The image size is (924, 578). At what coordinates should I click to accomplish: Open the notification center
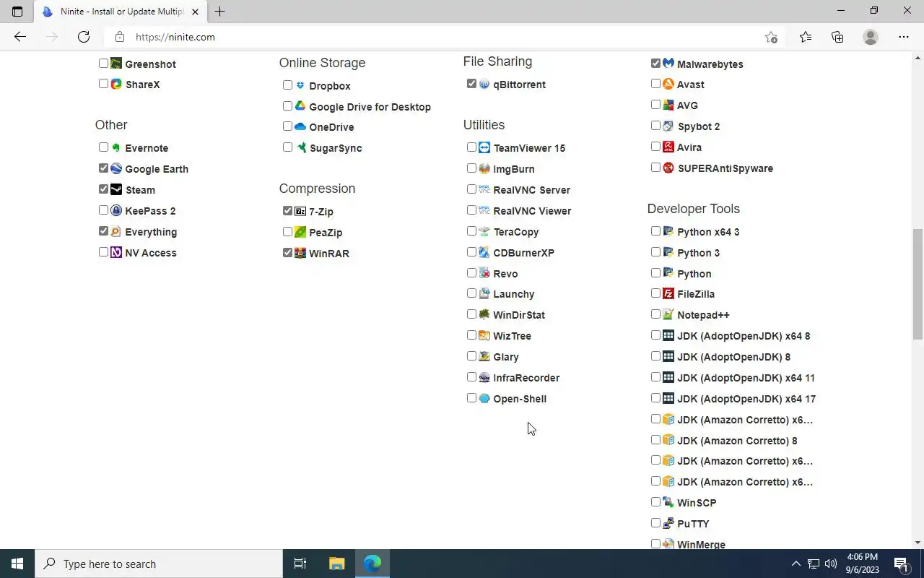902,564
